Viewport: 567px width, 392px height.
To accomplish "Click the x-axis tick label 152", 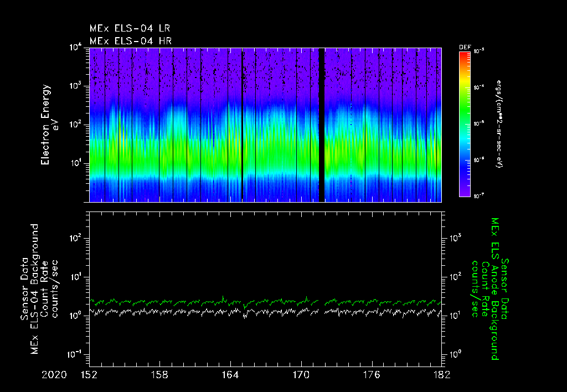I will click(89, 375).
